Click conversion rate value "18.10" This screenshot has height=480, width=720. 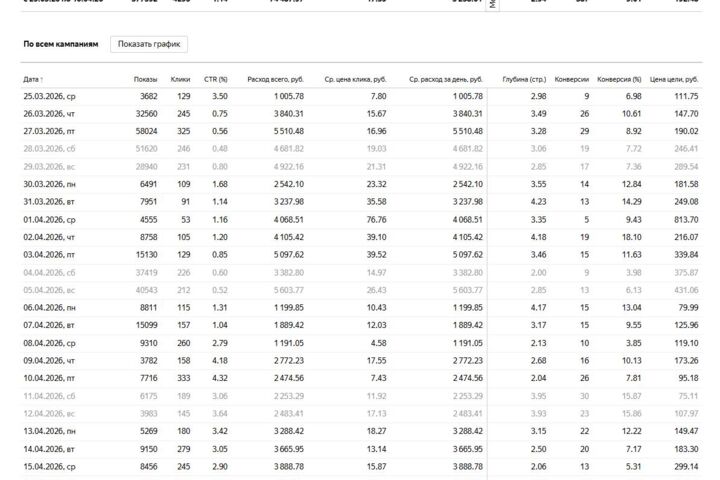pos(632,237)
